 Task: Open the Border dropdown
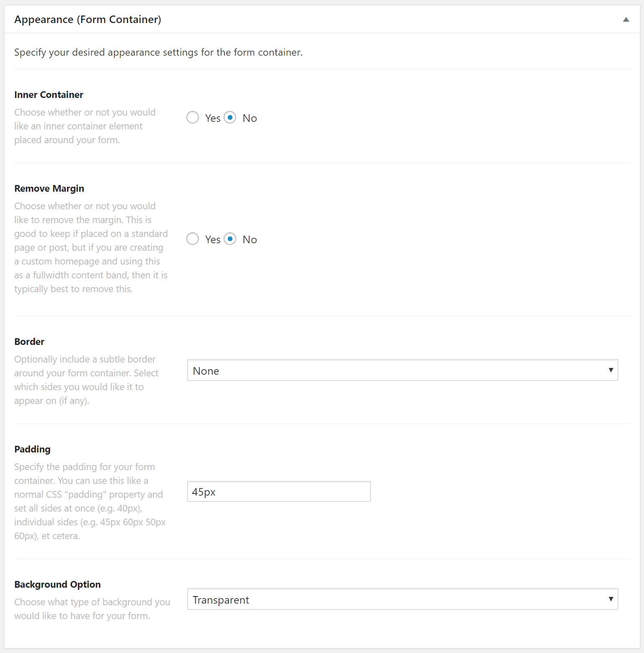tap(402, 370)
